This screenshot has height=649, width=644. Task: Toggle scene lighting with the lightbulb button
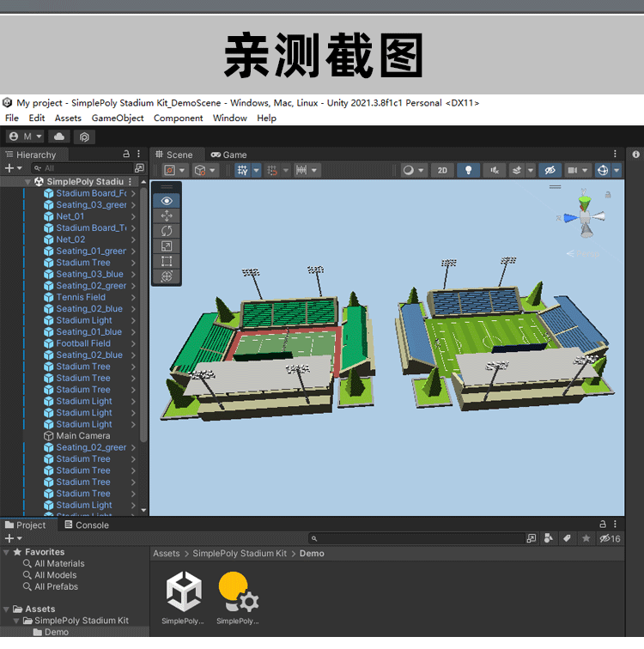[x=468, y=170]
